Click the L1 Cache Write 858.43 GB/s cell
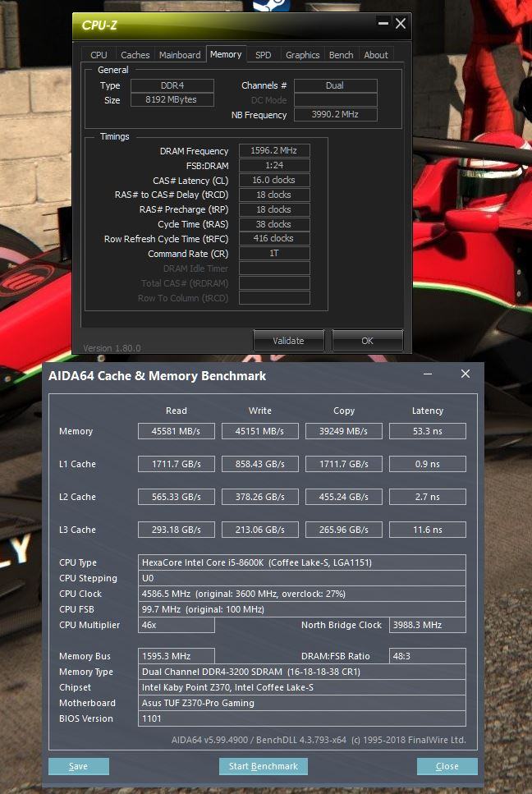 (x=260, y=464)
